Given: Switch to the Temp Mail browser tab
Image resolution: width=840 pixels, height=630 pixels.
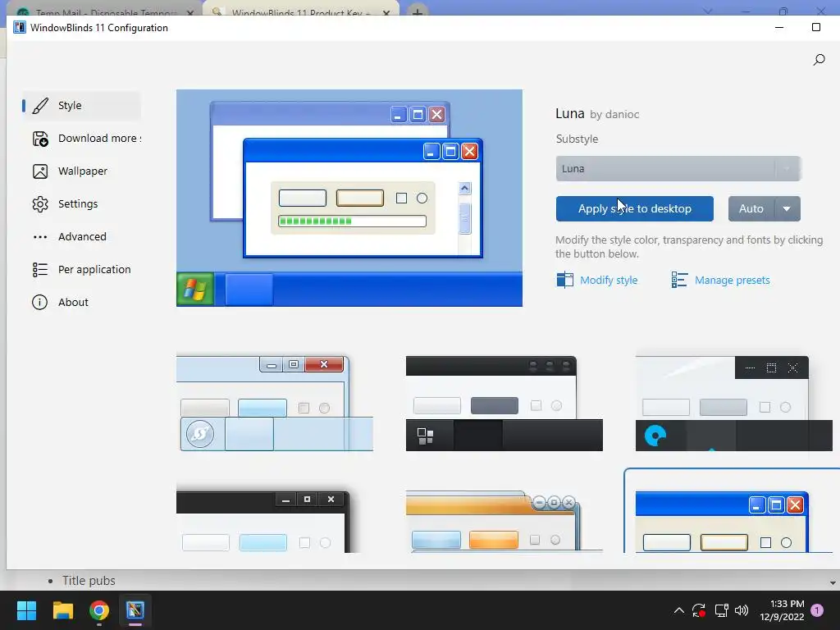Looking at the screenshot, I should (105, 10).
